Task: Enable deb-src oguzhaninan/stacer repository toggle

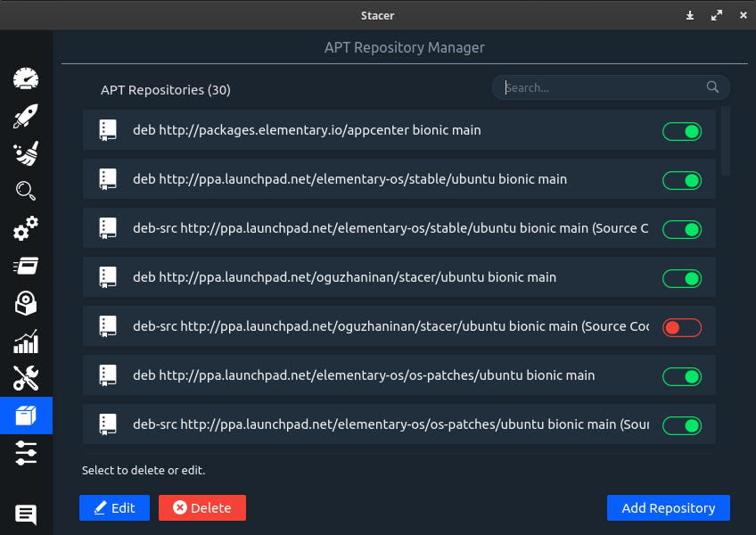Action: tap(682, 327)
